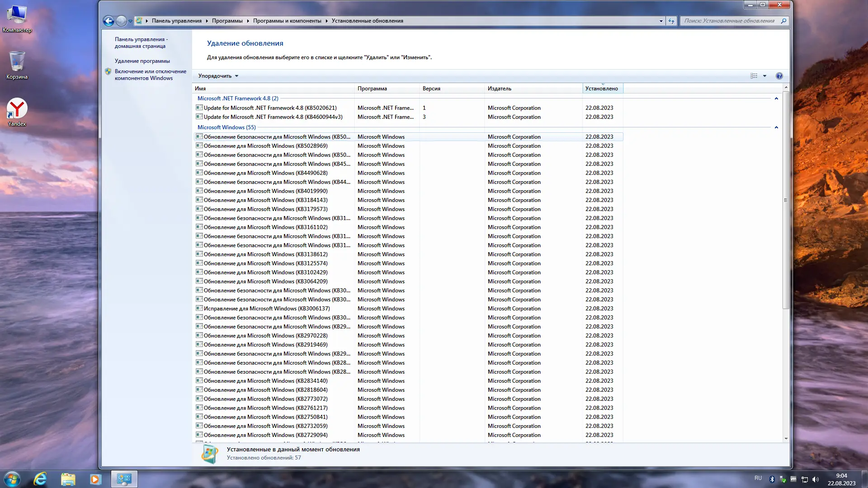The width and height of the screenshot is (868, 488).
Task: Click the Windows Start orb
Action: click(12, 479)
